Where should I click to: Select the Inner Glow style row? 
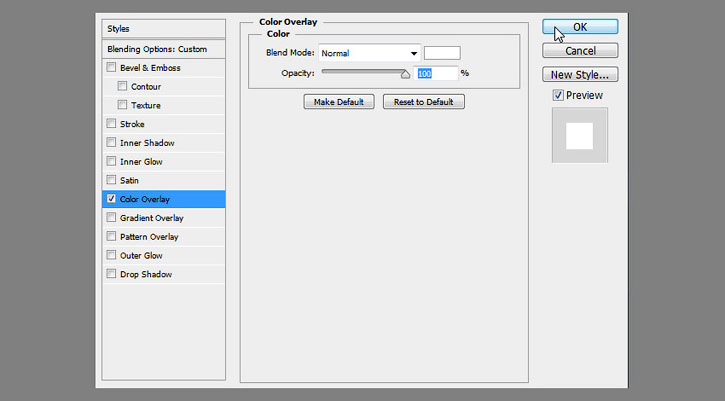[x=164, y=161]
